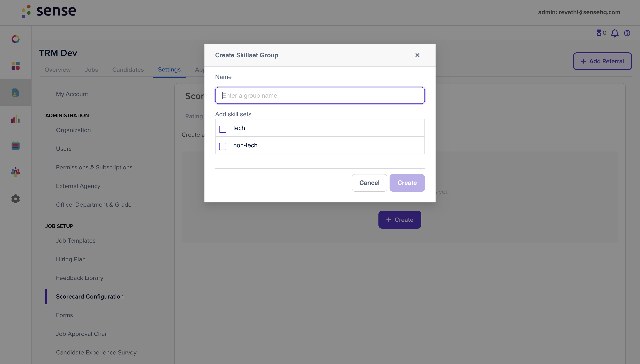Image resolution: width=640 pixels, height=364 pixels.
Task: Click the Rating sub-tab
Action: click(194, 116)
